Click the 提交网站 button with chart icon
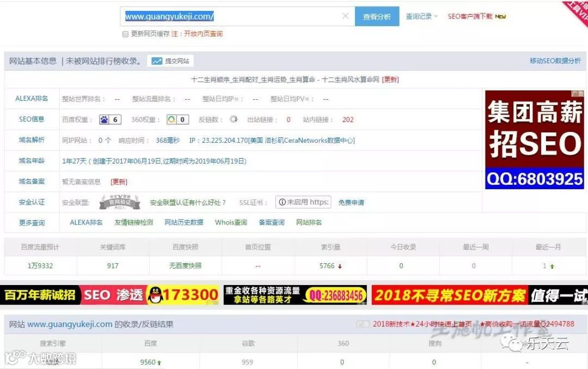The width and height of the screenshot is (588, 369). click(170, 61)
